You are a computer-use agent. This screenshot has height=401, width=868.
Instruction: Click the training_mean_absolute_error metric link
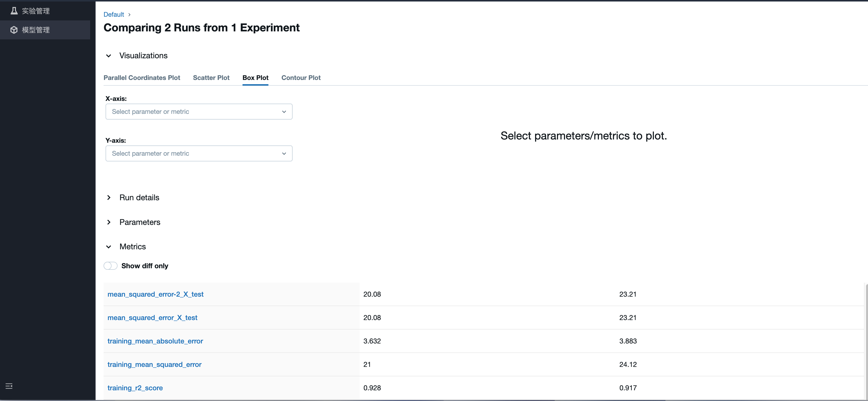(155, 341)
